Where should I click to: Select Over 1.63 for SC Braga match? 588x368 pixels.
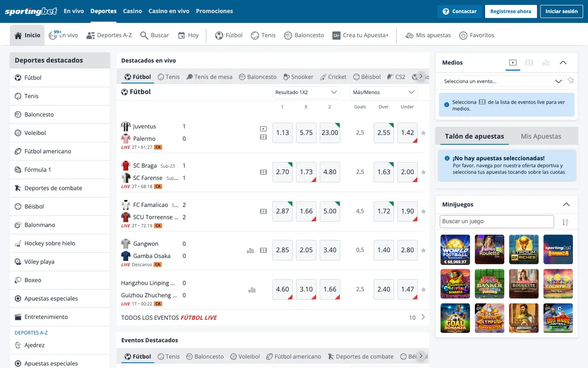click(384, 172)
